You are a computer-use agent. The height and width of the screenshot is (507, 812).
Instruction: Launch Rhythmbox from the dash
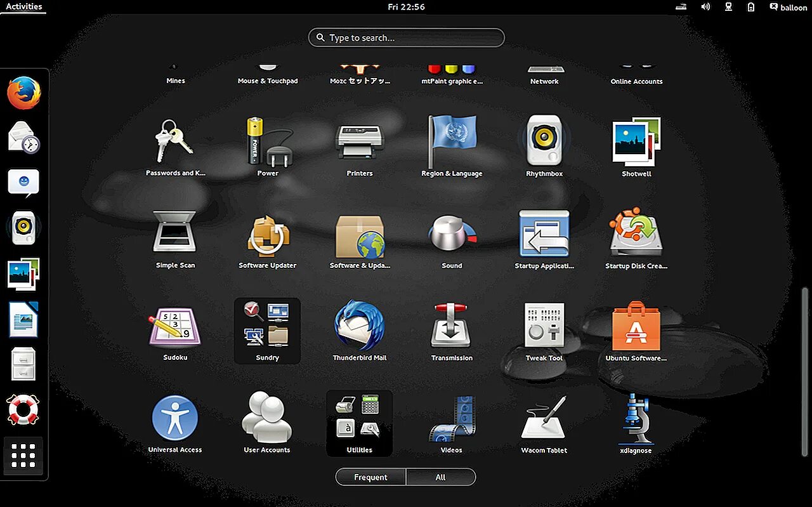coord(24,227)
